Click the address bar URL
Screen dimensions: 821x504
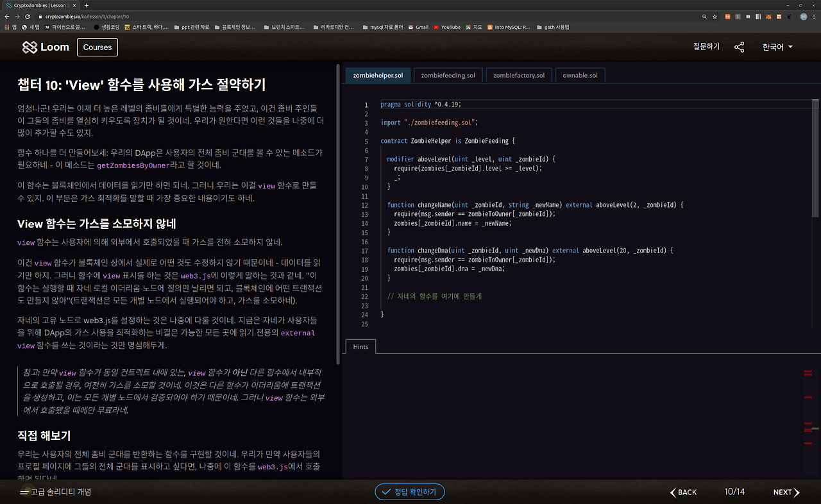click(87, 16)
